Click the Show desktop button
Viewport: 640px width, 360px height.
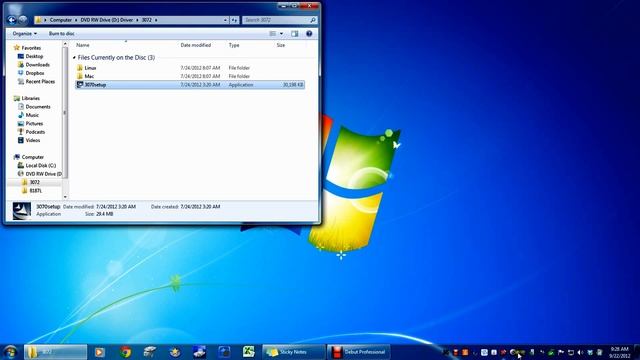click(637, 352)
